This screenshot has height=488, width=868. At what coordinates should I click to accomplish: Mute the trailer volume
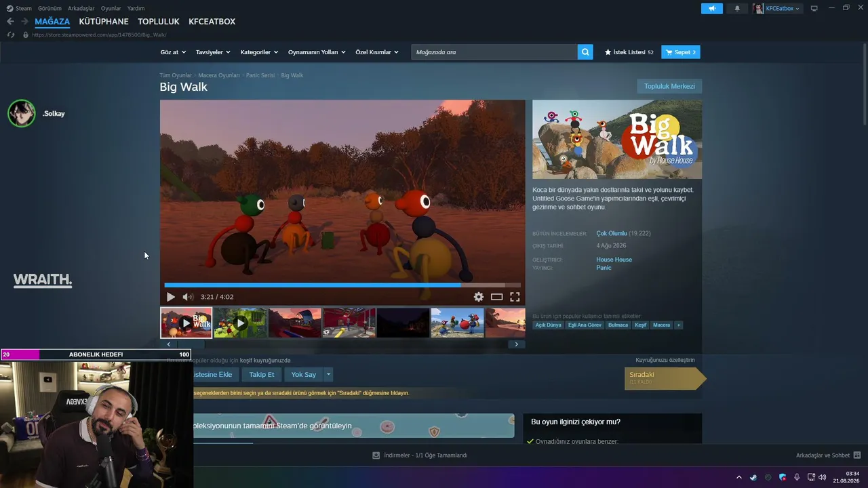[x=188, y=297]
